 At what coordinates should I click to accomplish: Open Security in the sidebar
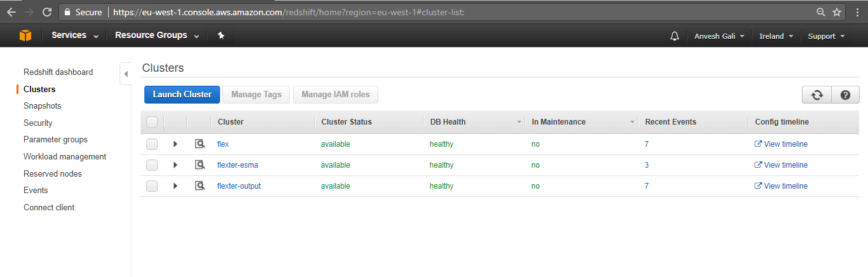[38, 123]
